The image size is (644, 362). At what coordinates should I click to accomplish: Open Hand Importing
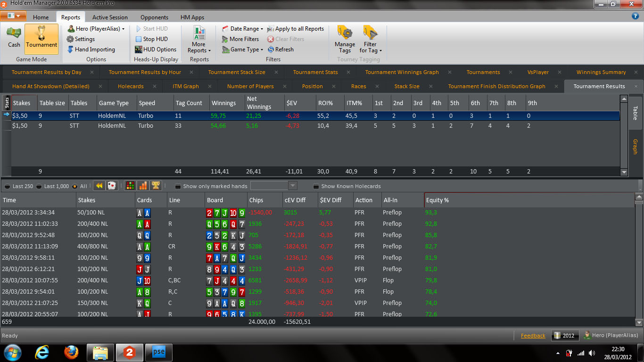click(91, 49)
